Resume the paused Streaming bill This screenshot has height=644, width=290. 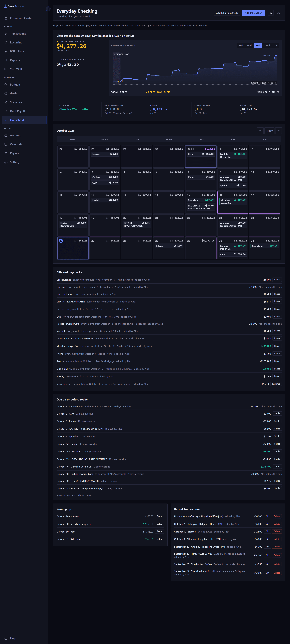tap(276, 384)
